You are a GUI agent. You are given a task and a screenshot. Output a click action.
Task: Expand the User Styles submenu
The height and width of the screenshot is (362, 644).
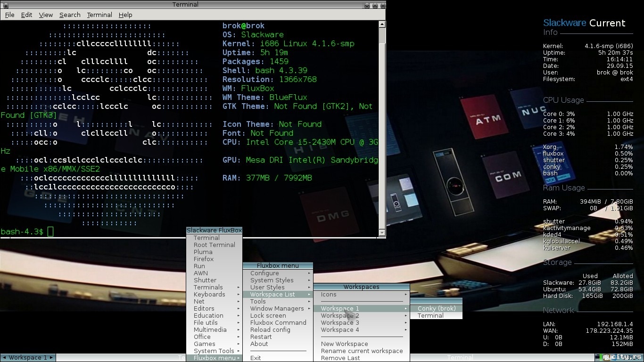pyautogui.click(x=278, y=288)
